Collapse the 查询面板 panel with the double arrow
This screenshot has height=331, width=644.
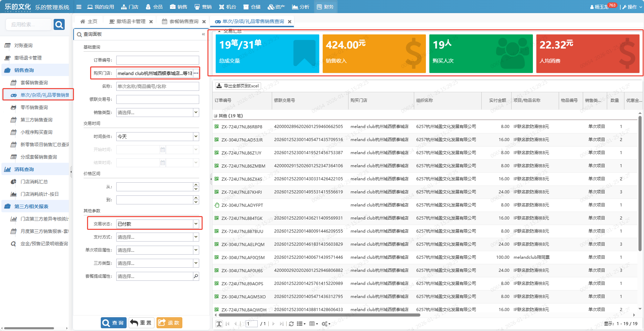tap(203, 34)
